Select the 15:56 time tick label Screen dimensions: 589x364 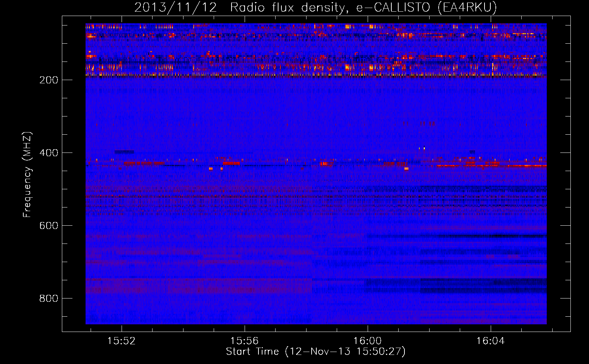pyautogui.click(x=245, y=341)
